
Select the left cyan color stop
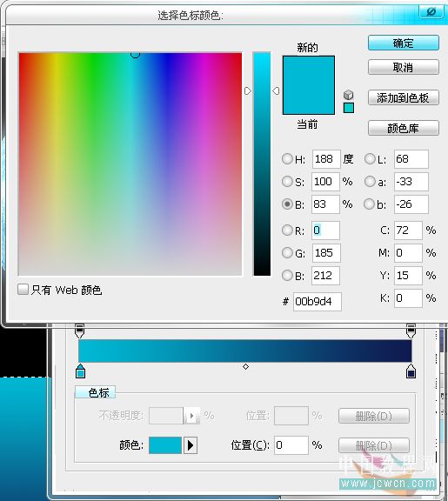[x=81, y=371]
